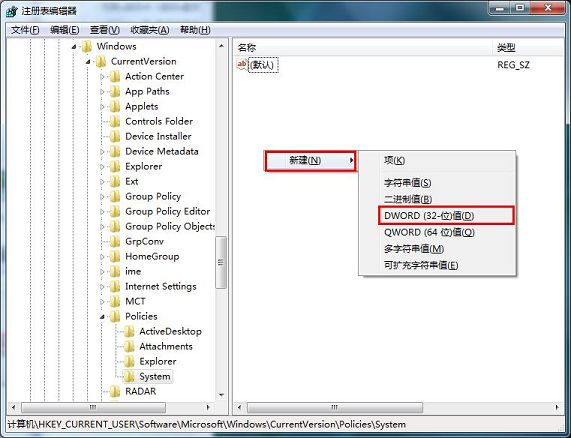This screenshot has height=438, width=571.
Task: Click the RADAR folder icon
Action: [x=115, y=391]
